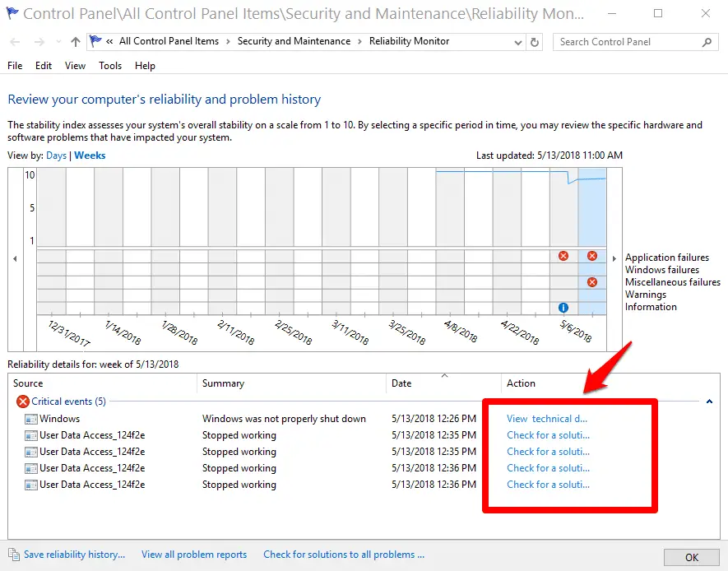This screenshot has width=728, height=571.
Task: Expand the address bar history dropdown
Action: point(518,43)
